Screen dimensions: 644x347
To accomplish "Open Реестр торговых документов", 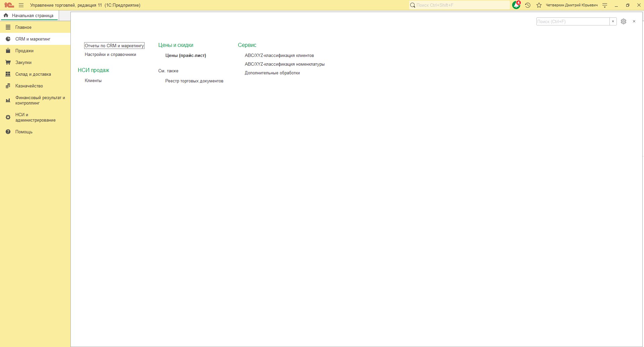I will 194,81.
